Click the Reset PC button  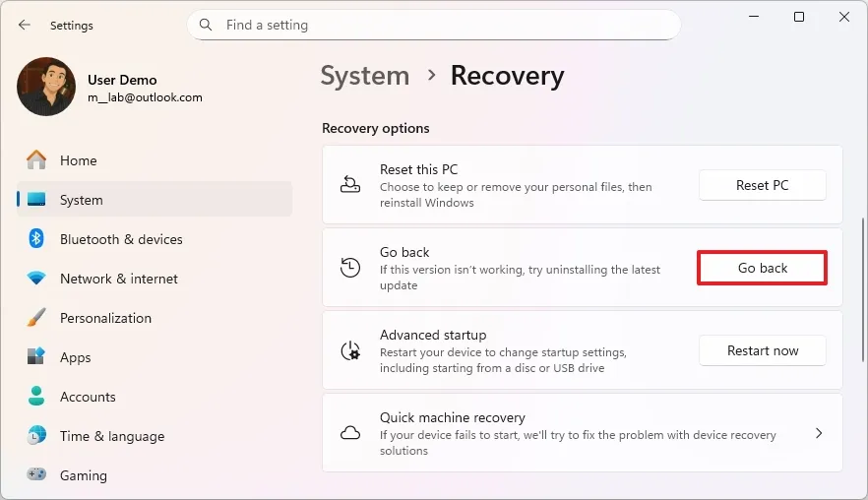pos(763,185)
